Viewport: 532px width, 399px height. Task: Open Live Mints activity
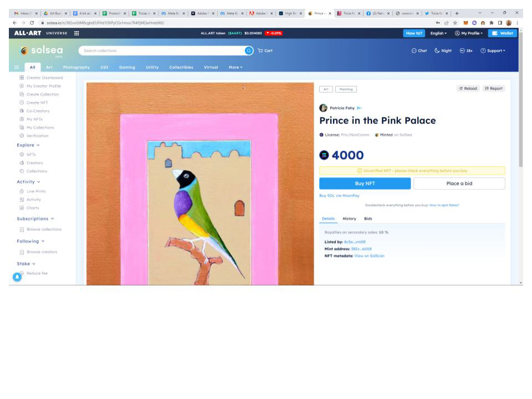tap(33, 191)
